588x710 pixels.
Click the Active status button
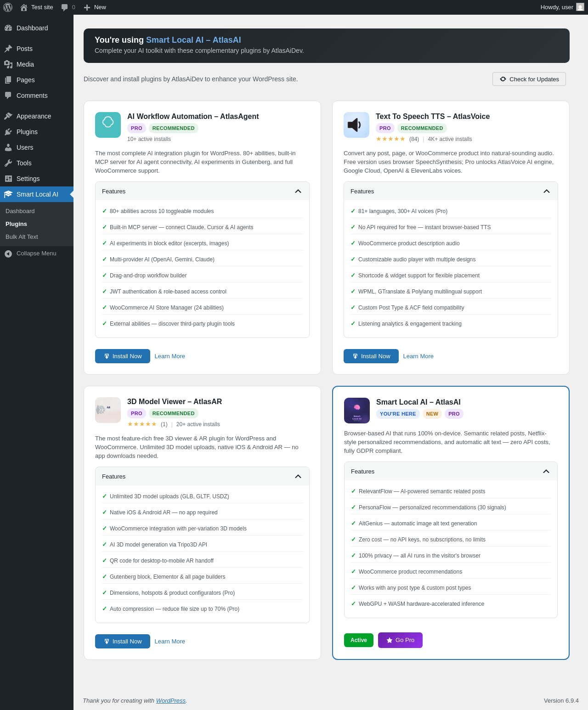(359, 640)
